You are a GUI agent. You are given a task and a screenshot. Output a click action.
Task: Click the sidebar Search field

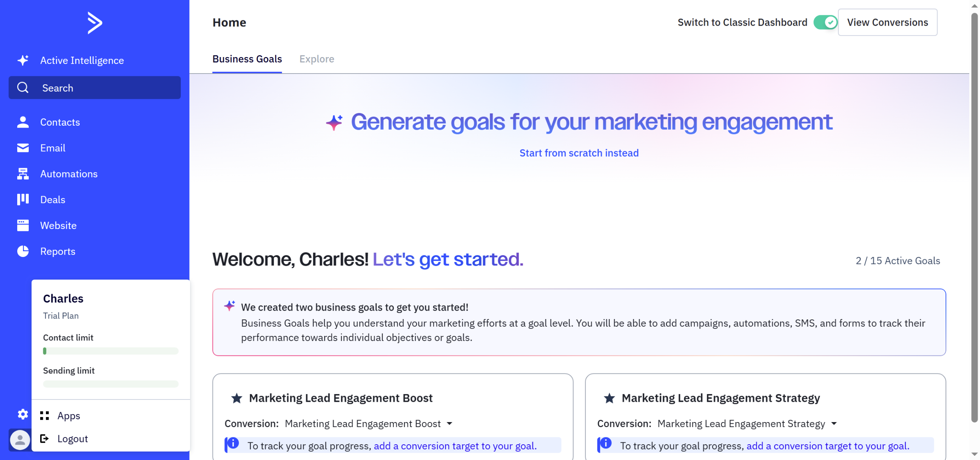(x=95, y=88)
